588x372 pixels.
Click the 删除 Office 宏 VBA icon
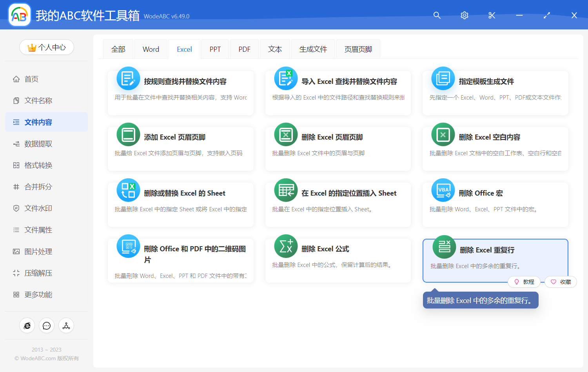point(443,190)
